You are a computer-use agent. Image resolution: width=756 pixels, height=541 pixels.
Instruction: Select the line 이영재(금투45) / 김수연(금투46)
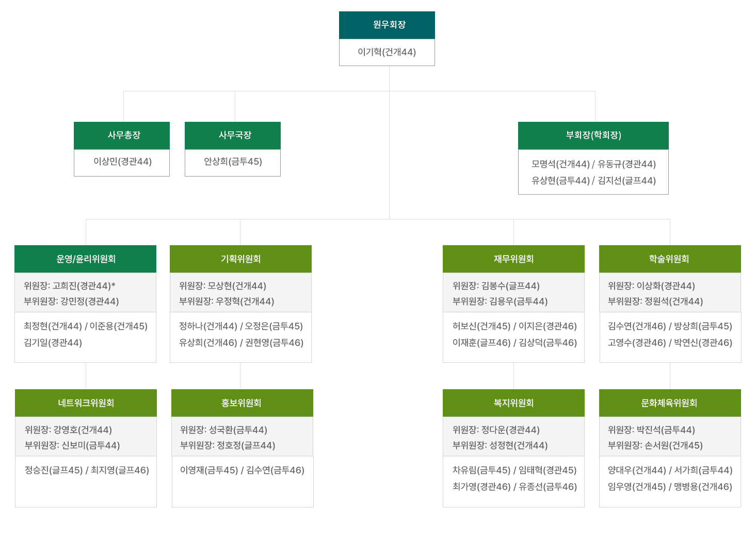(242, 470)
